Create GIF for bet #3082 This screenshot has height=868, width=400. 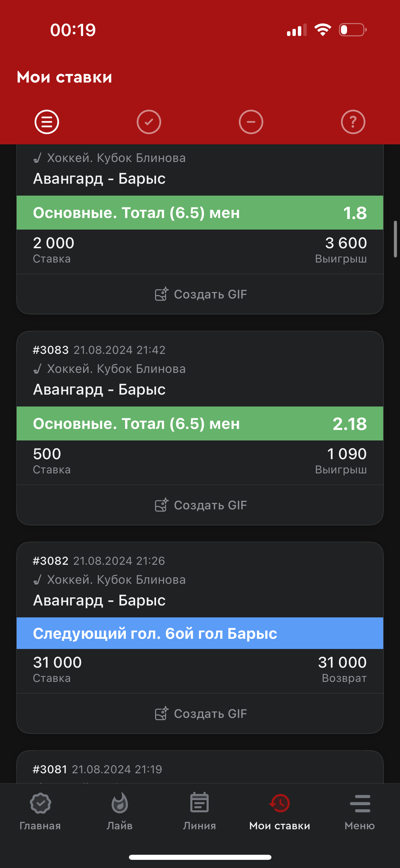[200, 714]
